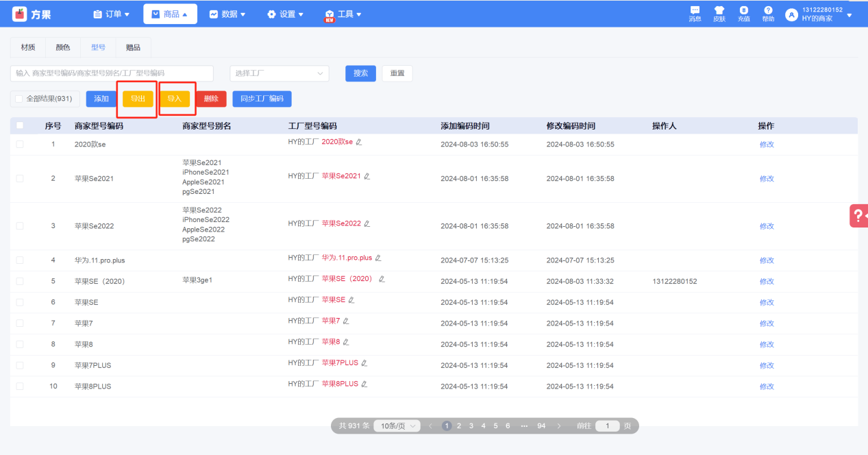Click the red 华为.11.pro.plus factory code

[347, 258]
